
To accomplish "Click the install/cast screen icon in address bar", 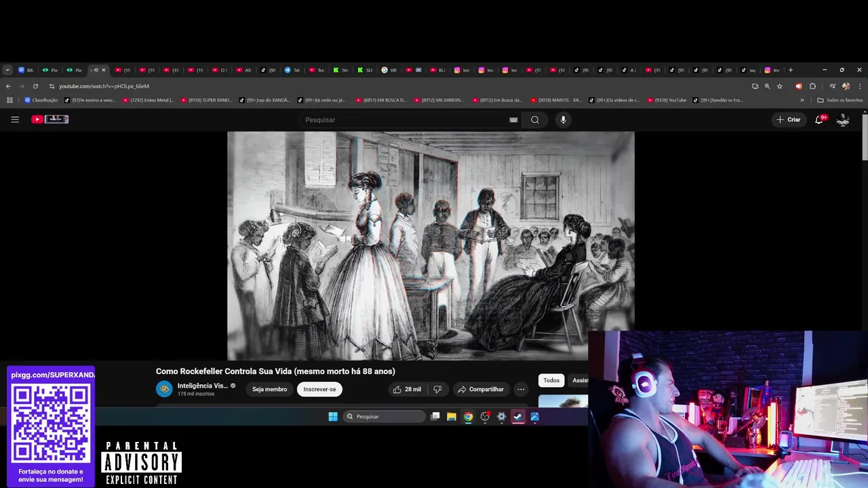I will coord(755,86).
